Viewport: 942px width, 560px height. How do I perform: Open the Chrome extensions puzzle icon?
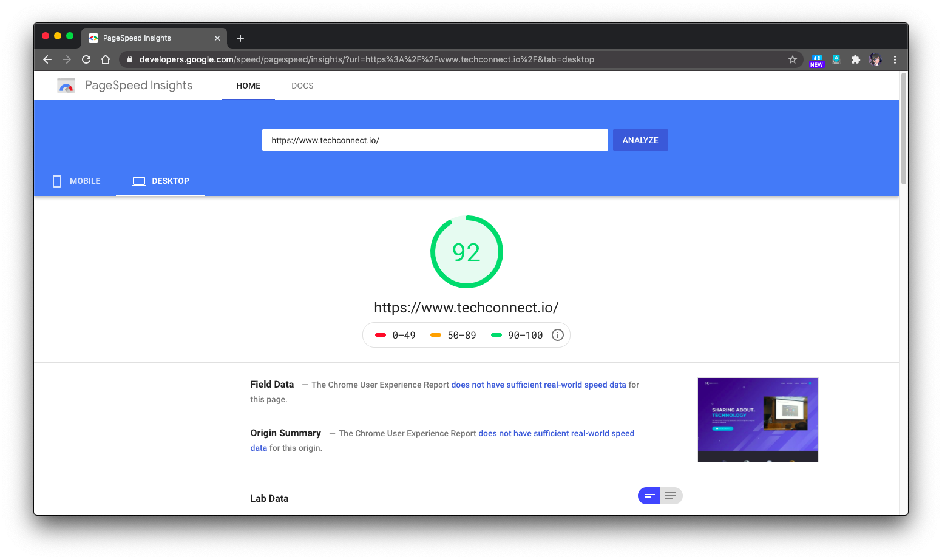pyautogui.click(x=856, y=59)
